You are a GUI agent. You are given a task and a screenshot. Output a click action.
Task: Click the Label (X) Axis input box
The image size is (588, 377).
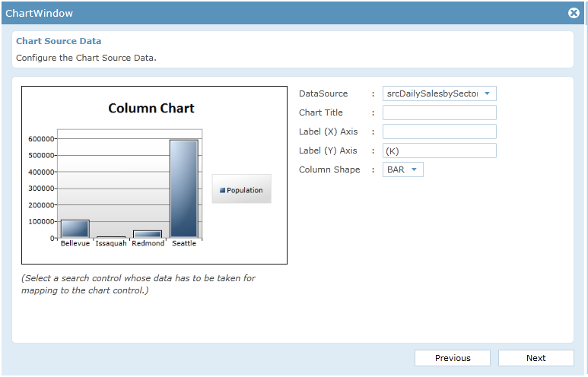point(439,131)
